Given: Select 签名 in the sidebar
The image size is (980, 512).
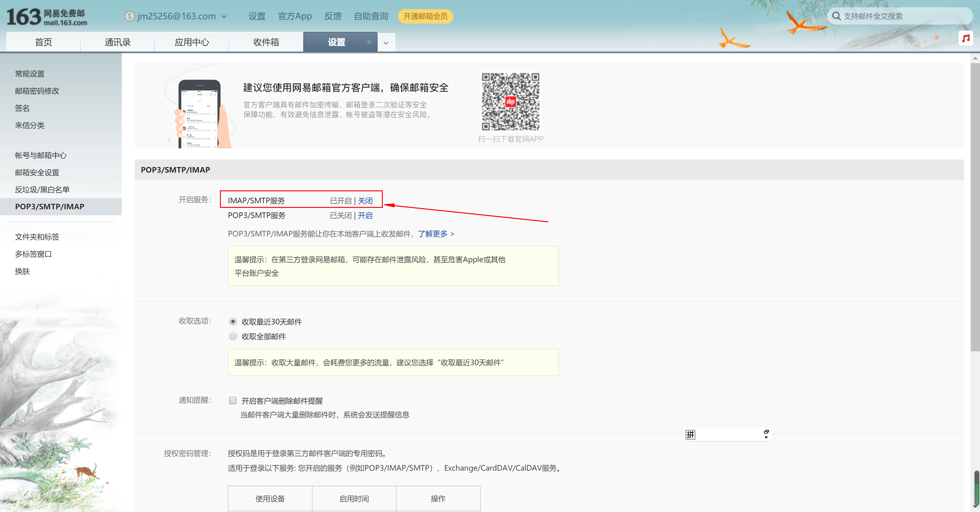Looking at the screenshot, I should coord(22,108).
